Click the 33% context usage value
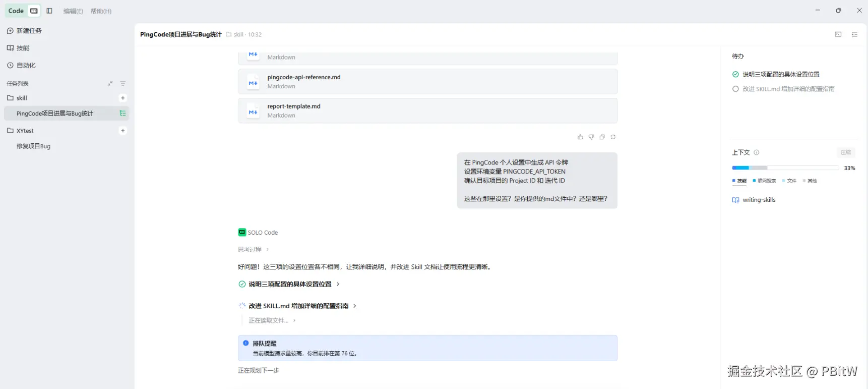Image resolution: width=868 pixels, height=389 pixels. click(849, 168)
